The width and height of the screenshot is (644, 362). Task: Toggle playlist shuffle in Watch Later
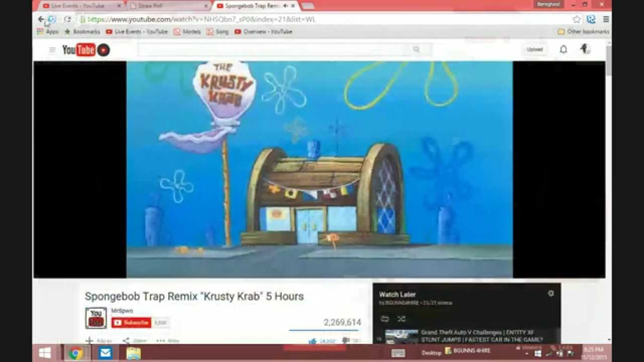tap(401, 319)
